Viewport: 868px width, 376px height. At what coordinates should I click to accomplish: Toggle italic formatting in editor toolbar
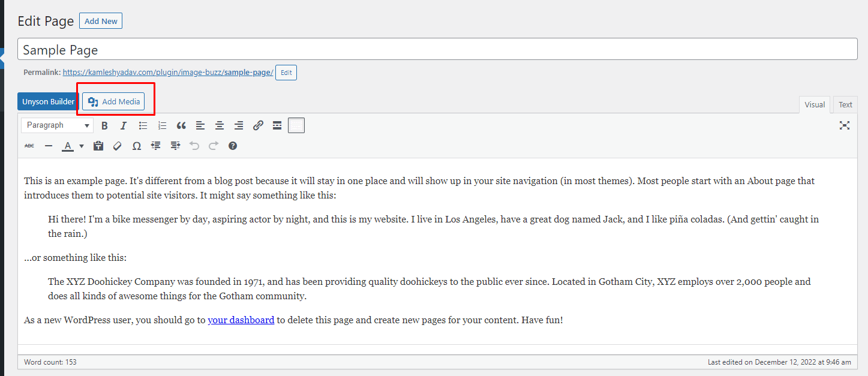(x=124, y=125)
